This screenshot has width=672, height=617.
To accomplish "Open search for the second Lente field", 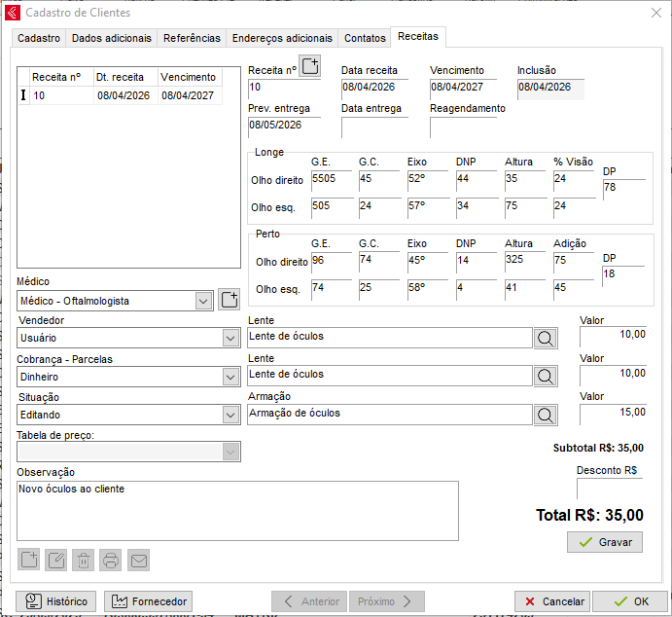I will 546,376.
